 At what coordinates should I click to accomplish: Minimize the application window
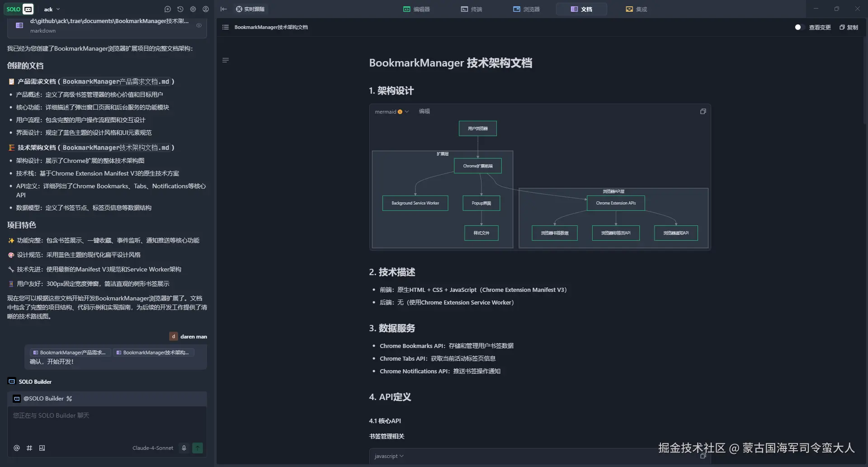pyautogui.click(x=816, y=9)
